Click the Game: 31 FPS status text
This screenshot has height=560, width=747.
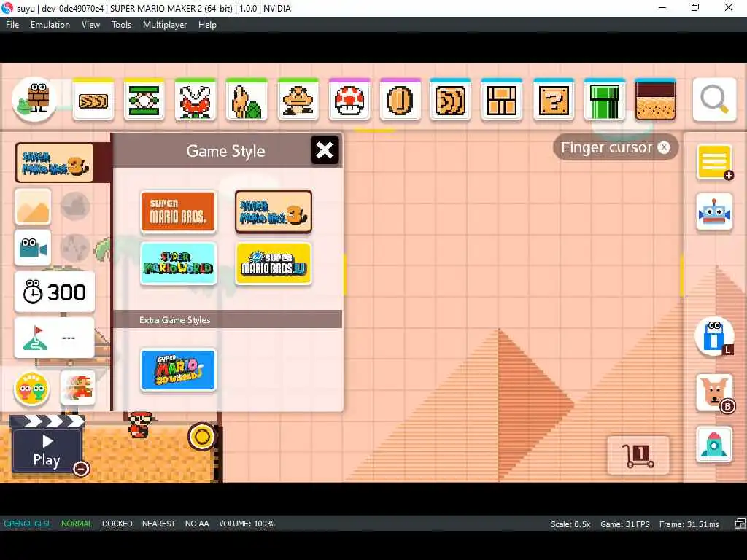(x=625, y=524)
